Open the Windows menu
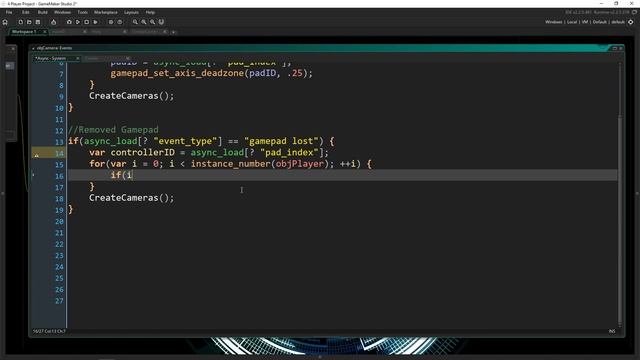Viewport: 640px width, 360px height. pos(62,12)
